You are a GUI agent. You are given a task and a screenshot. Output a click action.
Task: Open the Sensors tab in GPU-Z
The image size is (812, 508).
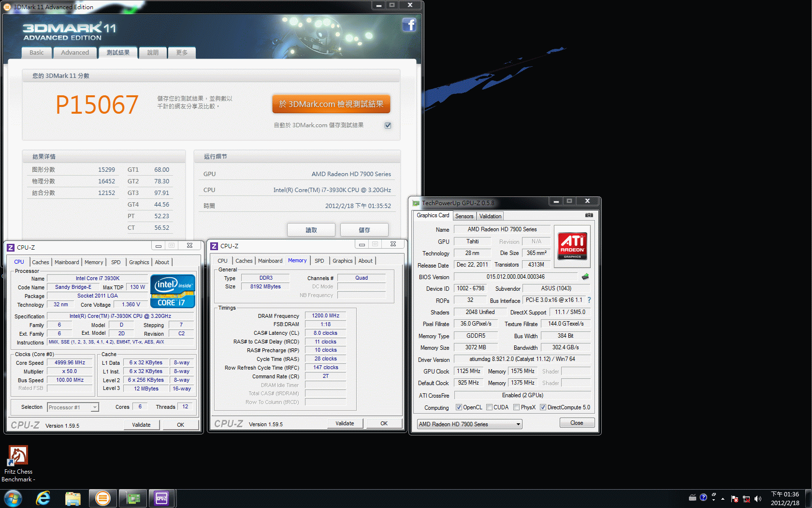(x=464, y=216)
